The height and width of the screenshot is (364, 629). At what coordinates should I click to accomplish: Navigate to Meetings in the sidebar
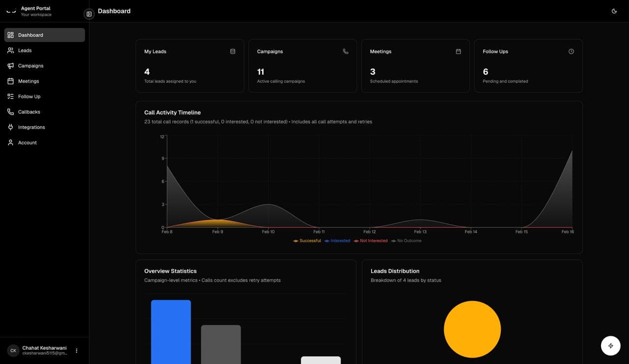click(29, 80)
